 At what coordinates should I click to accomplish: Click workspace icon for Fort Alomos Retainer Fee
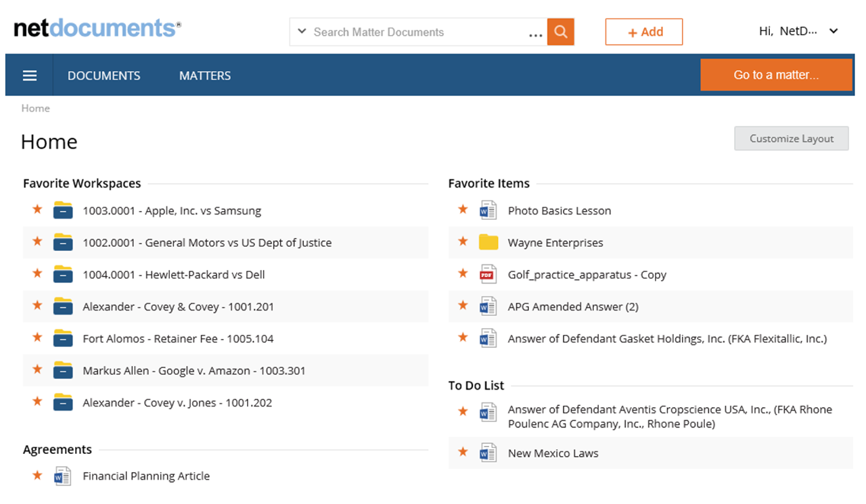click(63, 338)
